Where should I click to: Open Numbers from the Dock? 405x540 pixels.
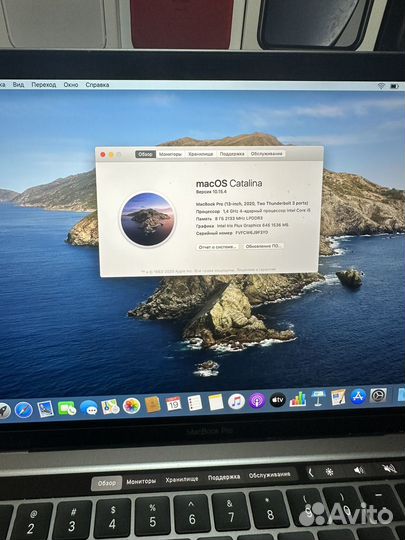[x=298, y=399]
